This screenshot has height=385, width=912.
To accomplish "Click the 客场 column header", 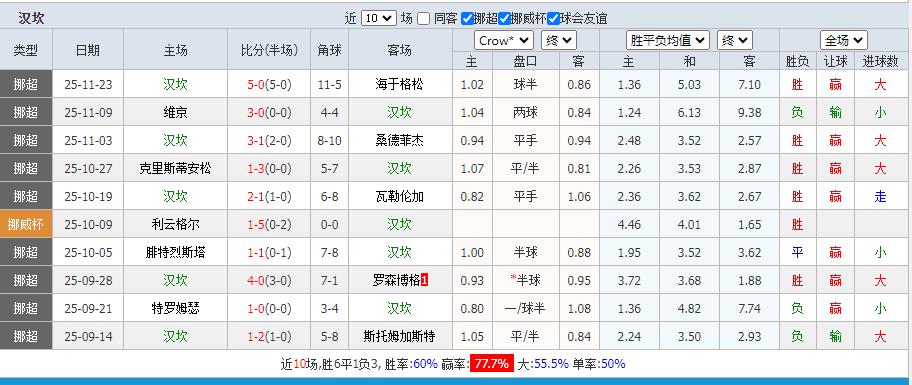I will (400, 50).
